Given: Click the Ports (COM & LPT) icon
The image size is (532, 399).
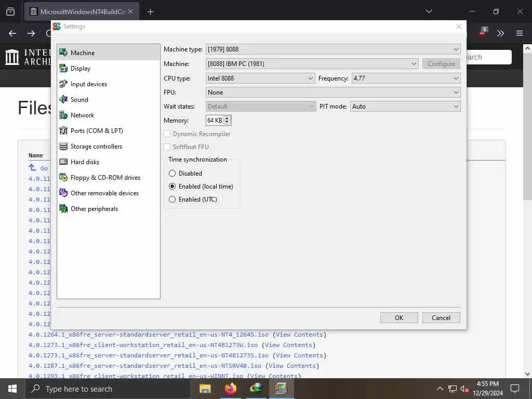Looking at the screenshot, I should pos(63,130).
